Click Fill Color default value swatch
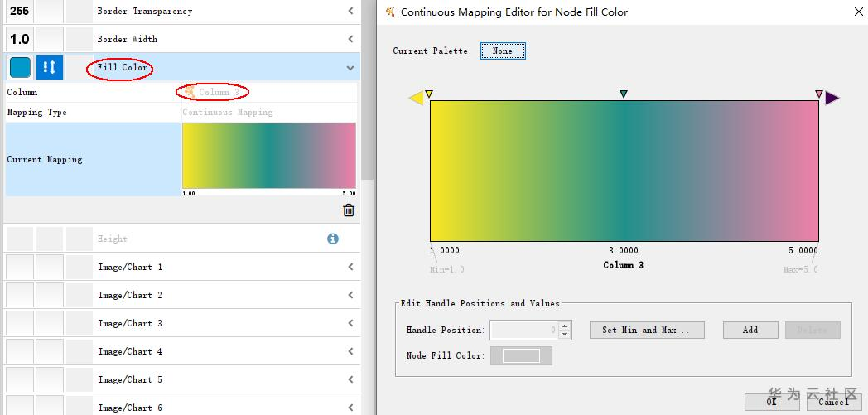The image size is (868, 415). [19, 67]
